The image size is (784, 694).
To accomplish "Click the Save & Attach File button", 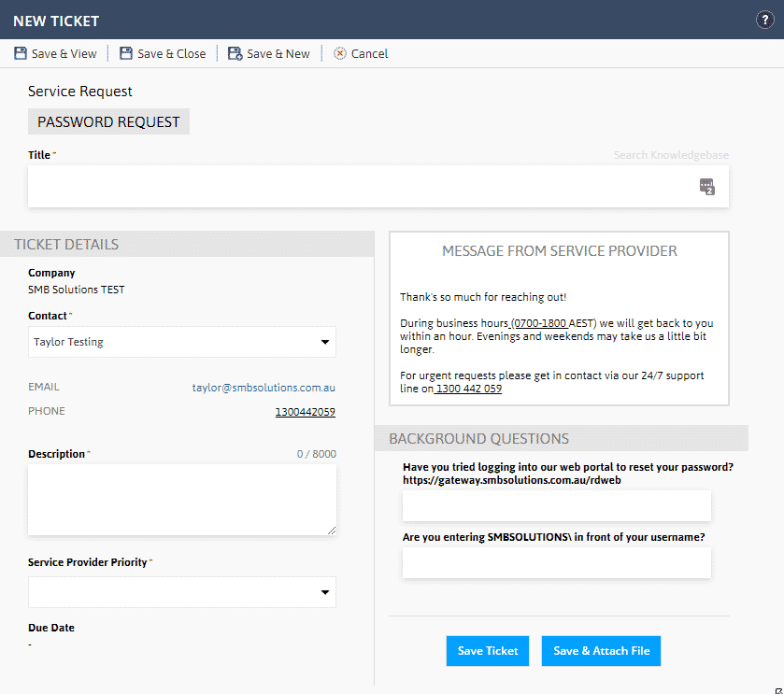I will (601, 650).
